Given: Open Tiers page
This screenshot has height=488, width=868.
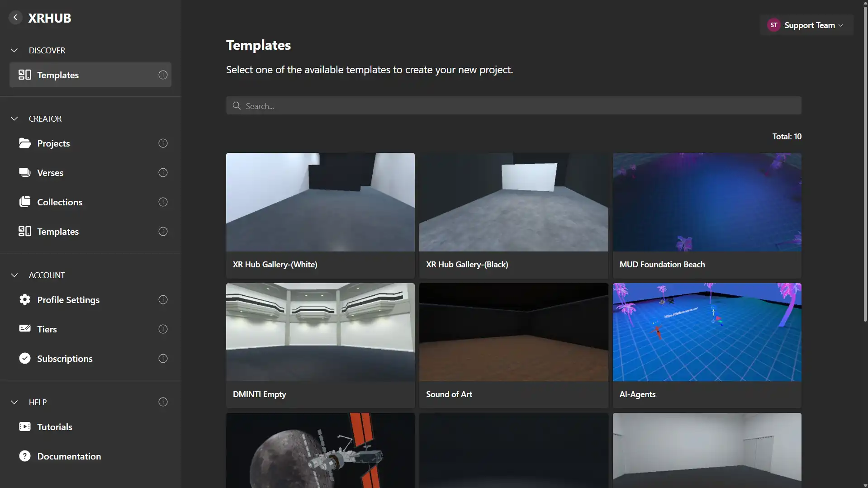Looking at the screenshot, I should [90, 329].
